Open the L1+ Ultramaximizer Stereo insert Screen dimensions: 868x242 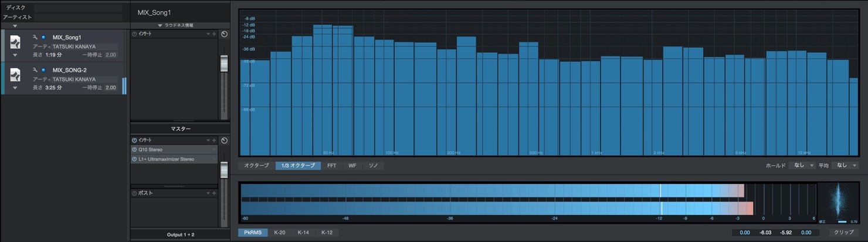pos(174,159)
